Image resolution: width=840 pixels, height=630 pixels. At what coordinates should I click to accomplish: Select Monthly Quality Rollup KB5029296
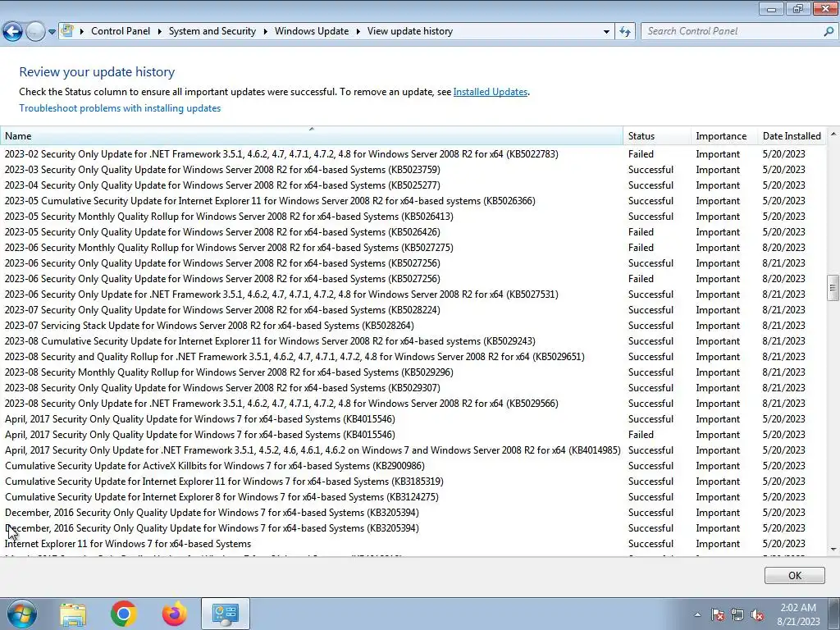pyautogui.click(x=413, y=372)
